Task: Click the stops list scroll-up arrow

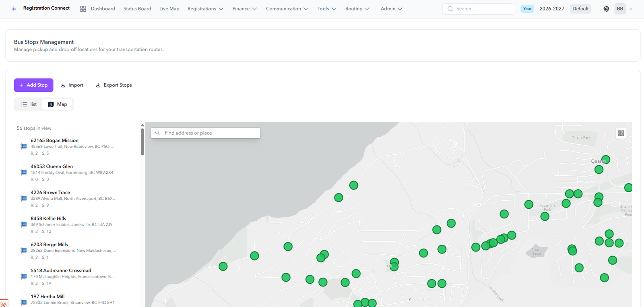Action: point(142,125)
